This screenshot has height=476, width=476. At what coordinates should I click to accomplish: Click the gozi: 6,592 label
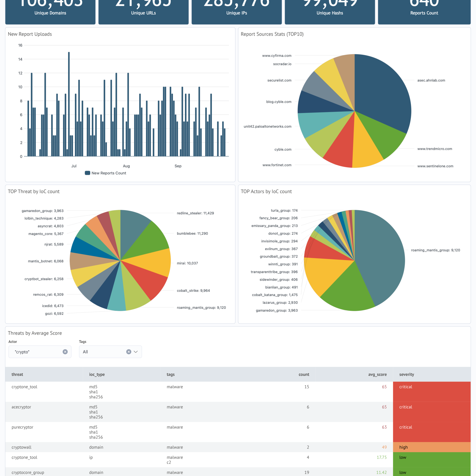click(x=54, y=314)
